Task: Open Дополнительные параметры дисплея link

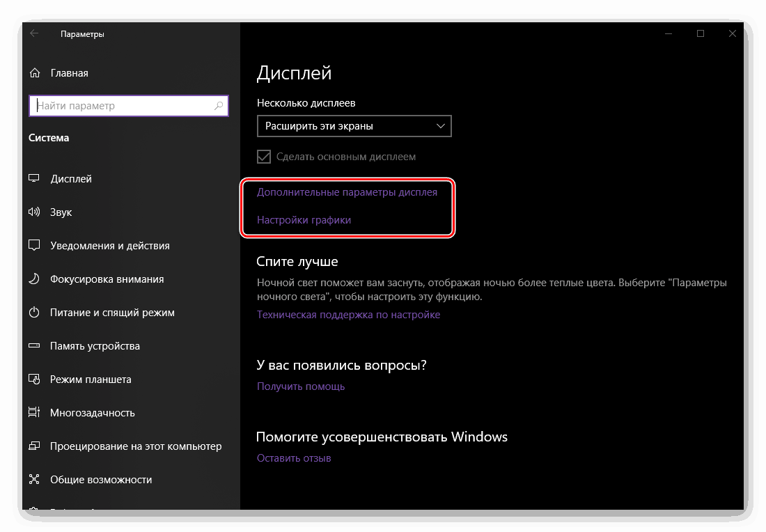Action: [x=347, y=192]
